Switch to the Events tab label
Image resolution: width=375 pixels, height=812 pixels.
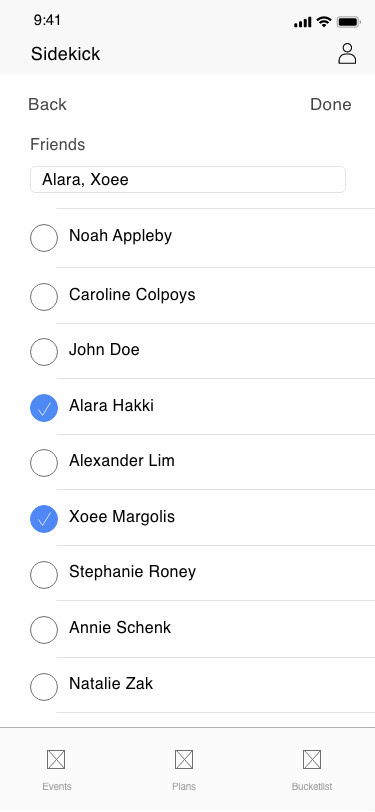point(57,786)
